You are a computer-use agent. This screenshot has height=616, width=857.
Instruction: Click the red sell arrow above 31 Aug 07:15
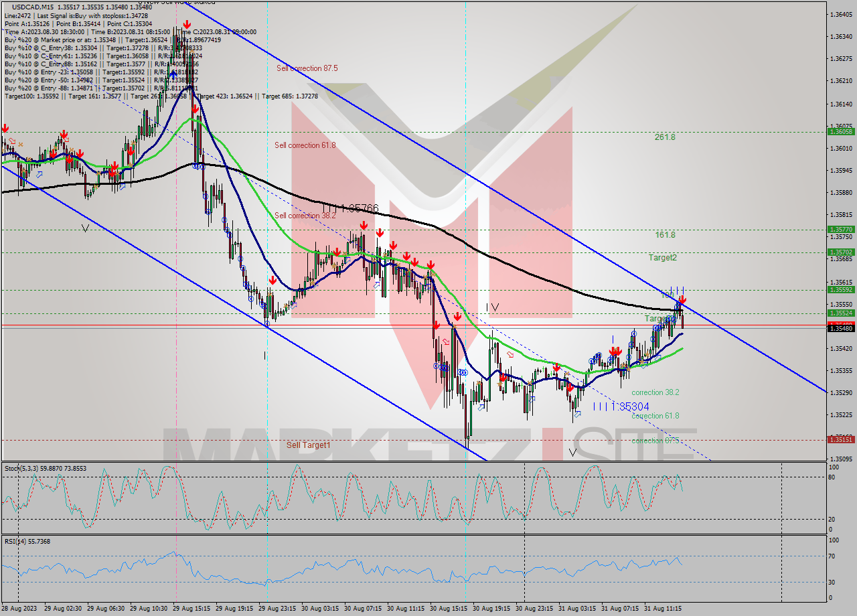click(615, 350)
